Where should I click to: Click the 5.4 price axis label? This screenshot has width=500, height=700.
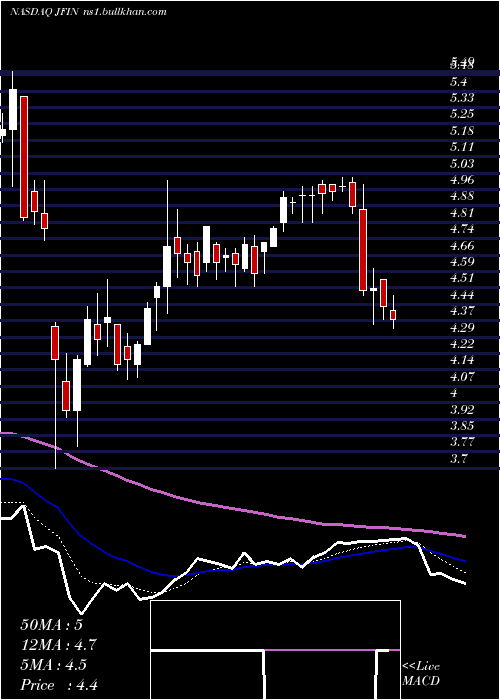(x=459, y=82)
